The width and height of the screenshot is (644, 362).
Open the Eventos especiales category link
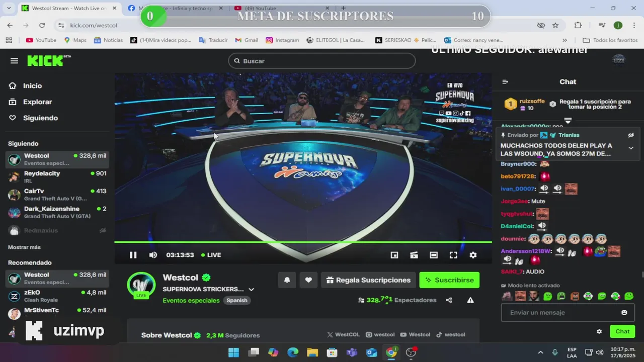coord(191,300)
